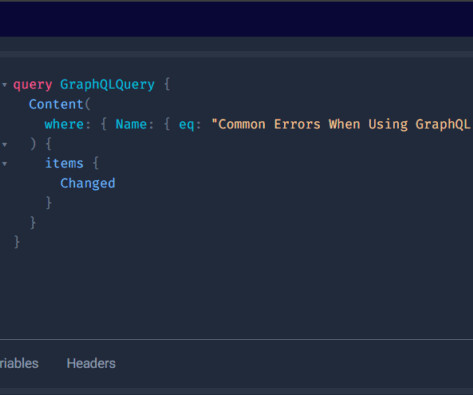Viewport: 473px width, 395px height.
Task: Click the 'items' field
Action: coord(64,163)
